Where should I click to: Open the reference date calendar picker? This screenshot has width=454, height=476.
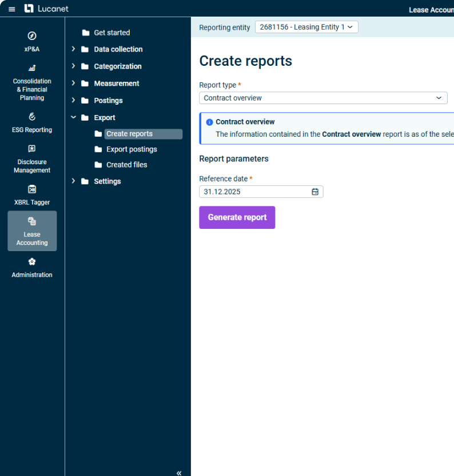(315, 192)
